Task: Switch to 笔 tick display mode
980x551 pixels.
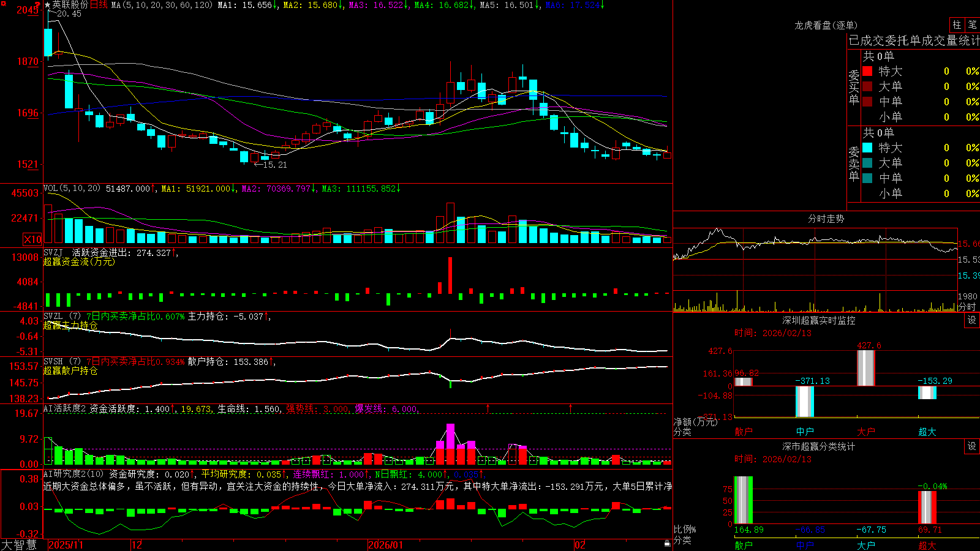Action: 972,24
